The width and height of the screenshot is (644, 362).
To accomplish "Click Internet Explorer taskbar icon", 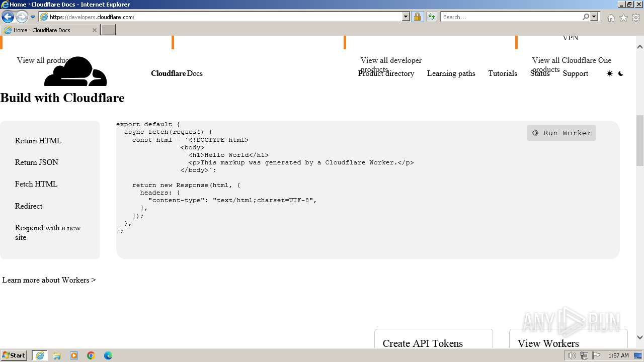I will (x=40, y=355).
